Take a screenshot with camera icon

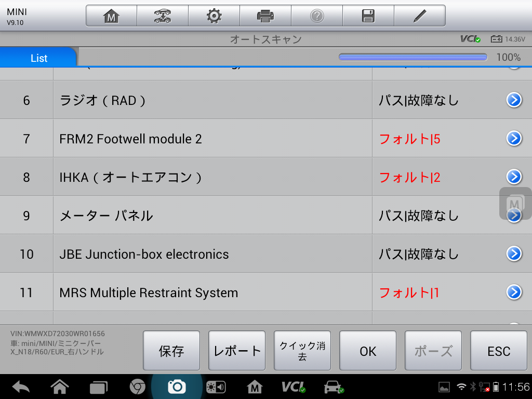pos(177,387)
